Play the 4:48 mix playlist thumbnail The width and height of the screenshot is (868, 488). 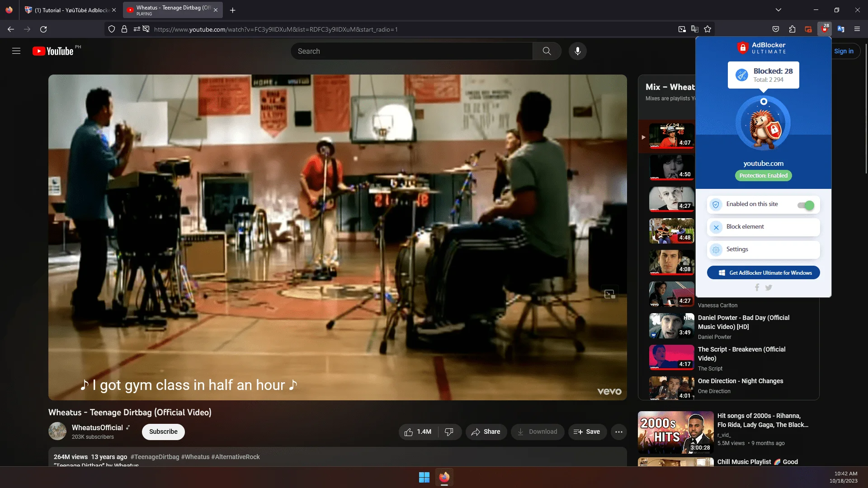671,231
